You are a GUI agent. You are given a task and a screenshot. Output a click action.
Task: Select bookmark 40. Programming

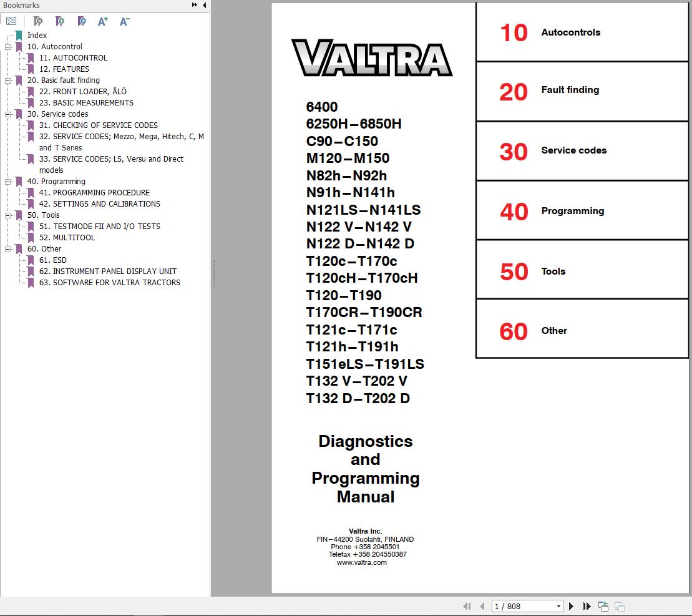57,182
